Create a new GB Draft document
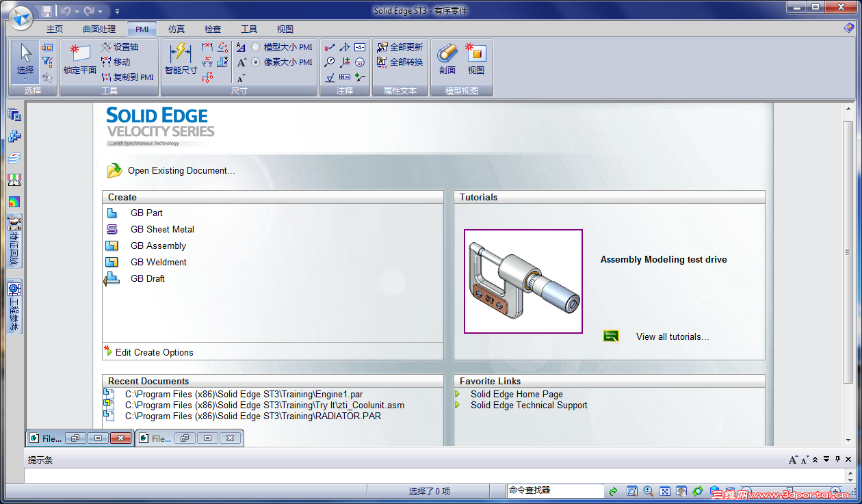This screenshot has height=504, width=862. click(148, 278)
